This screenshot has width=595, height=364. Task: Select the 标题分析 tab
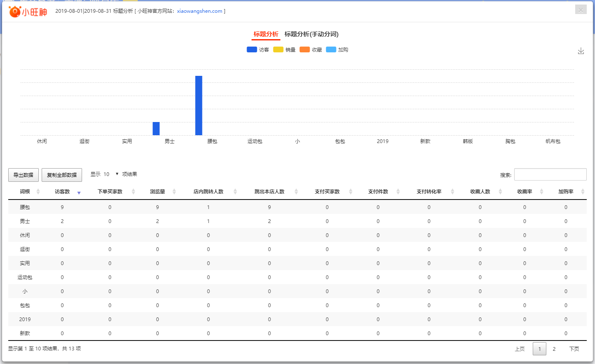(266, 35)
